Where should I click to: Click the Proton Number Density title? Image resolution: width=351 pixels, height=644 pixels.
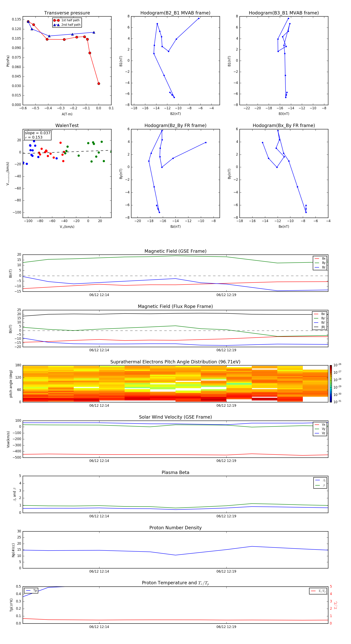175,528
